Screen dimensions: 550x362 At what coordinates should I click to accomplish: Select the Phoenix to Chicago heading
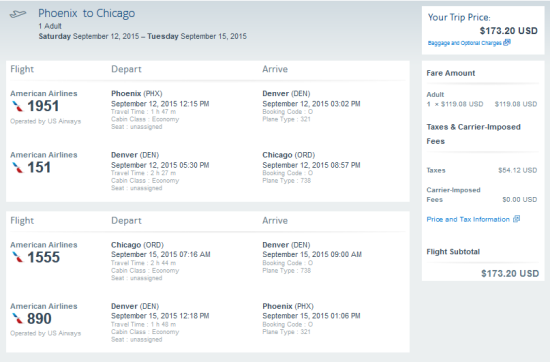(x=87, y=13)
